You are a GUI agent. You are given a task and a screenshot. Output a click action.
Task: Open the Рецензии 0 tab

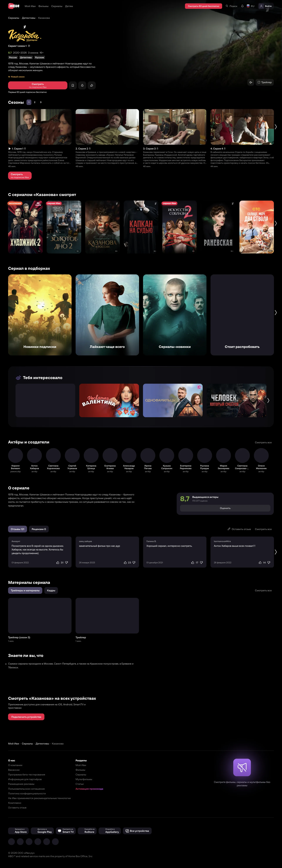point(39,529)
